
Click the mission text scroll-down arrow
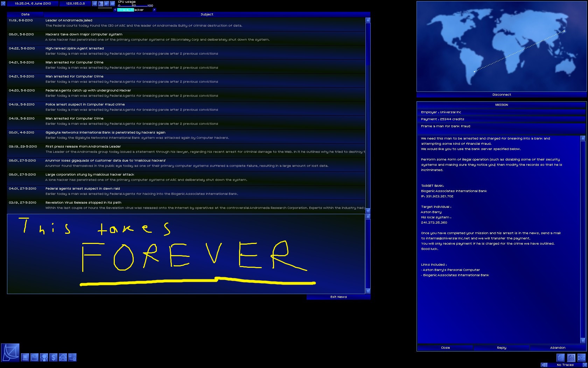(583, 340)
